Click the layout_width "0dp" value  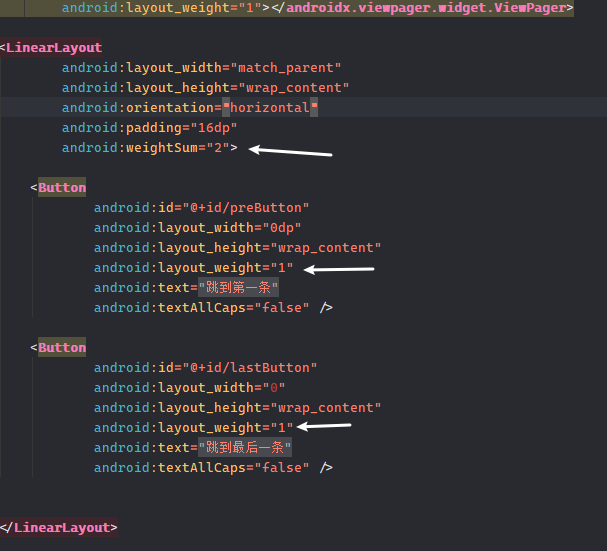[x=282, y=228]
